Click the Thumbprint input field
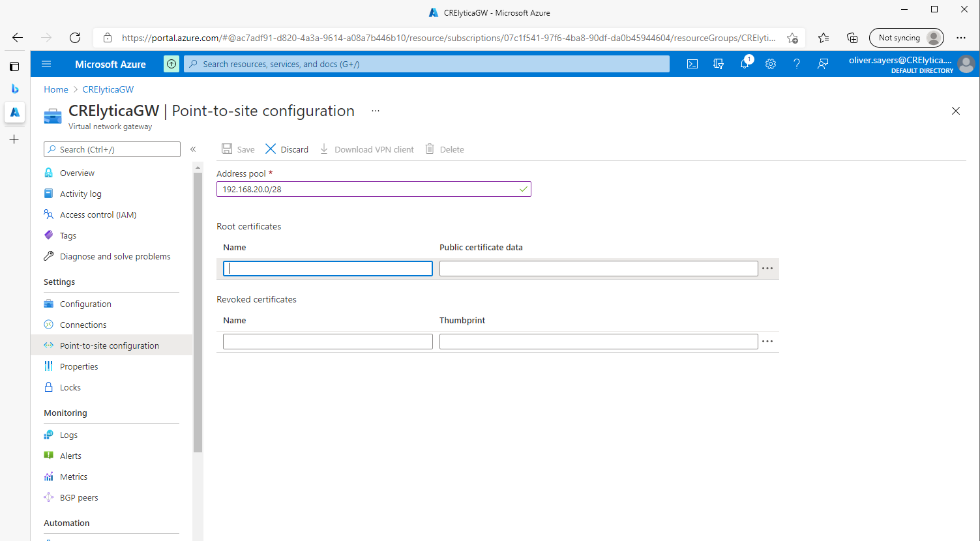This screenshot has height=541, width=980. pos(599,342)
